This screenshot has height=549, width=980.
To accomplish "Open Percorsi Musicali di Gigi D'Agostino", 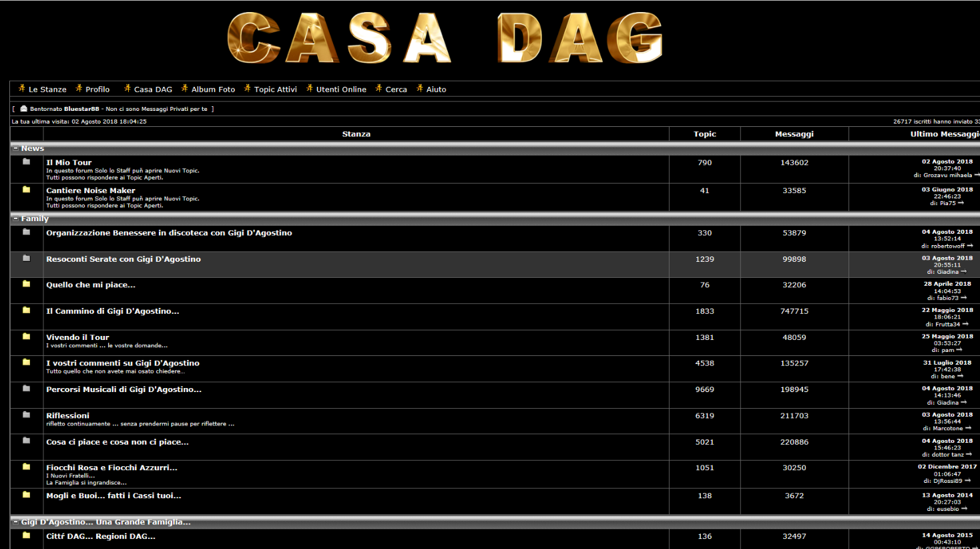I will coord(124,389).
